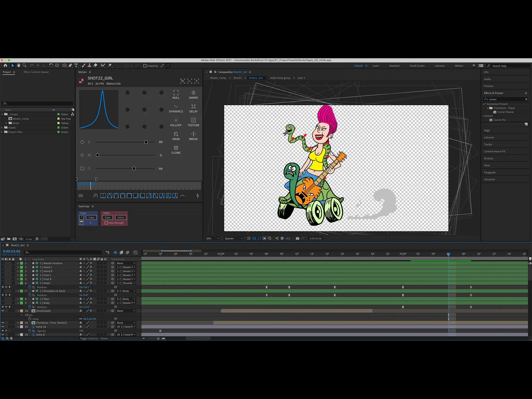
Task: Click the DYNAMICS tool in Motion panel
Action: point(176,109)
